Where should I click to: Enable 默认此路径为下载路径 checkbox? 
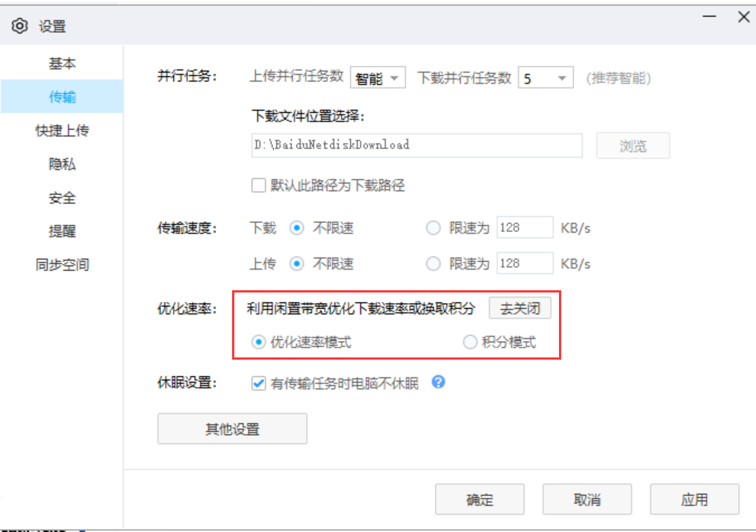click(x=257, y=185)
